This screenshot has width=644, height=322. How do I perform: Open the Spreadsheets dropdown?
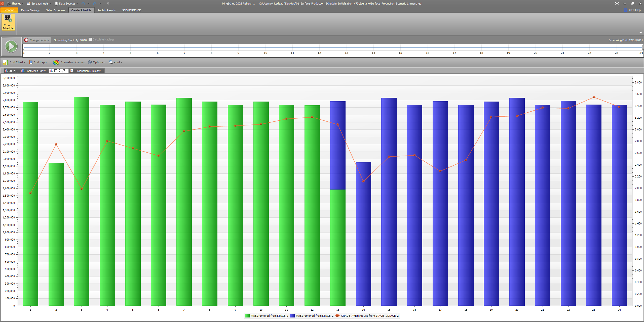tap(39, 4)
